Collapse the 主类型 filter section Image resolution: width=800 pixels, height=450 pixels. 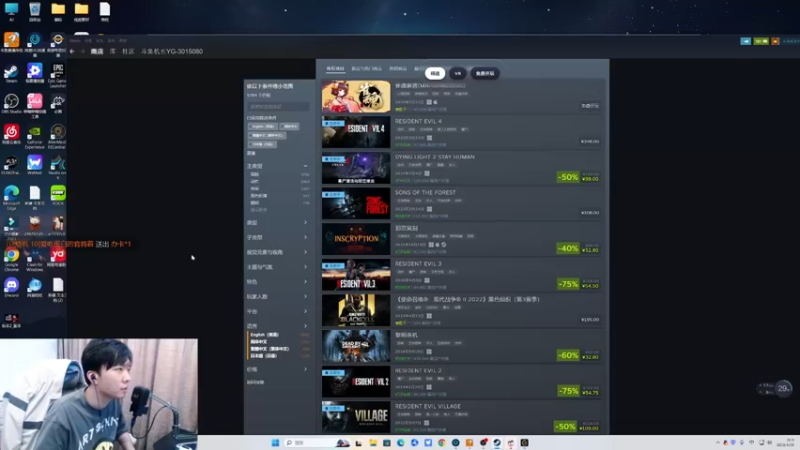point(278,166)
